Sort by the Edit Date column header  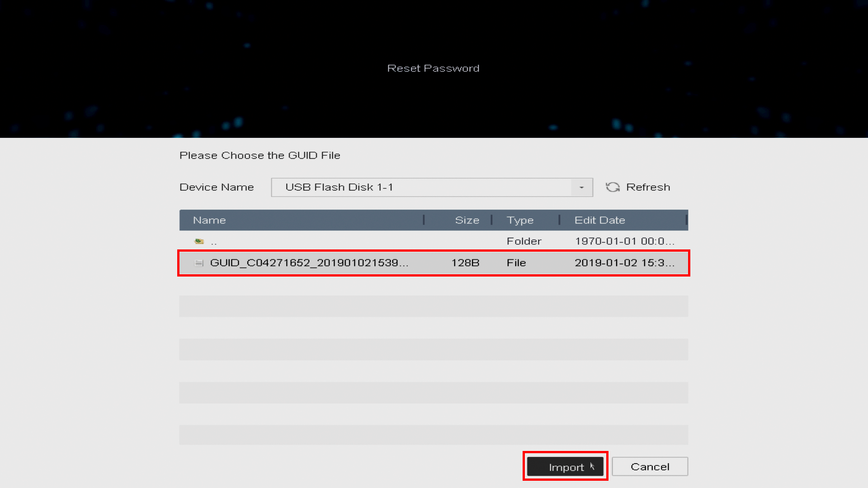point(599,220)
